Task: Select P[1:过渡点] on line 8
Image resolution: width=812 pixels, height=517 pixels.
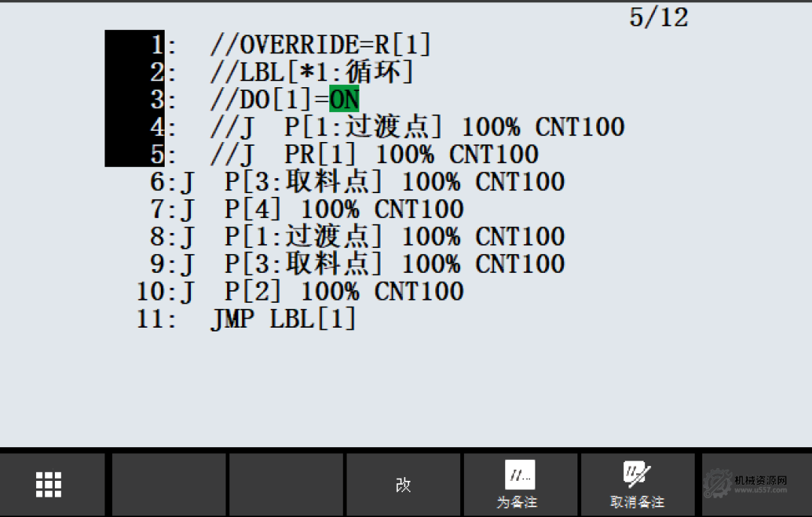Action: tap(304, 237)
